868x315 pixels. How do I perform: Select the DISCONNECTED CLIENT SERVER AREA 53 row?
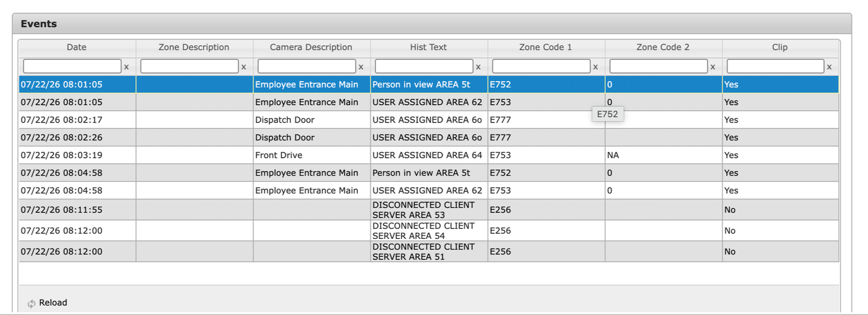(429, 210)
